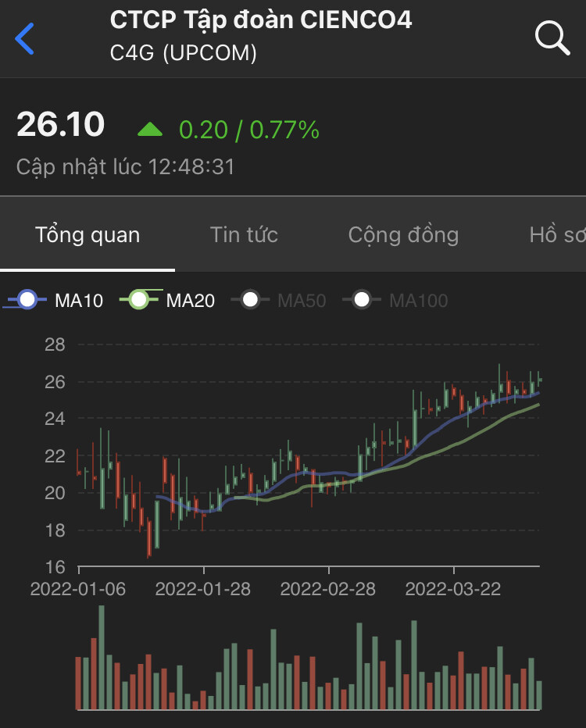586x728 pixels.
Task: Select the 2022-01-28 date on chart axis
Action: click(203, 589)
